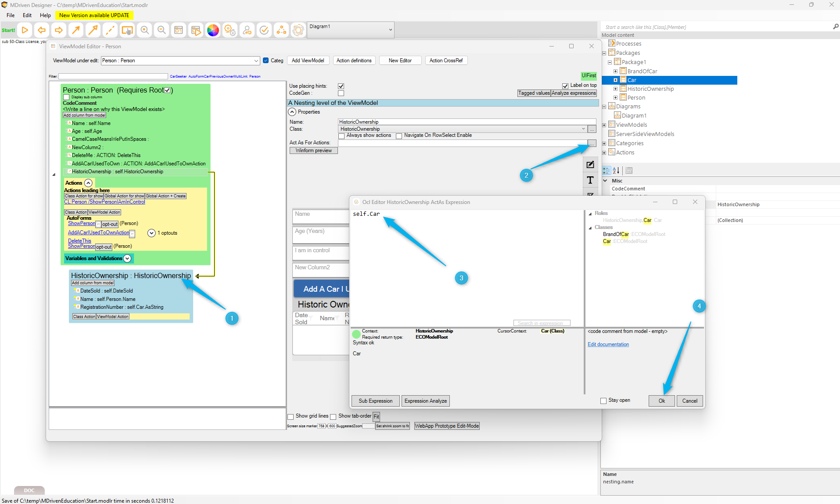The width and height of the screenshot is (840, 504).
Task: Click the circled checkmark toolbar icon
Action: click(x=264, y=30)
